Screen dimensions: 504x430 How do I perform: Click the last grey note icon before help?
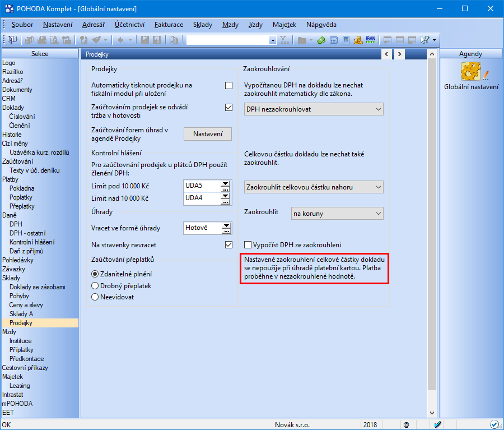pyautogui.click(x=412, y=40)
